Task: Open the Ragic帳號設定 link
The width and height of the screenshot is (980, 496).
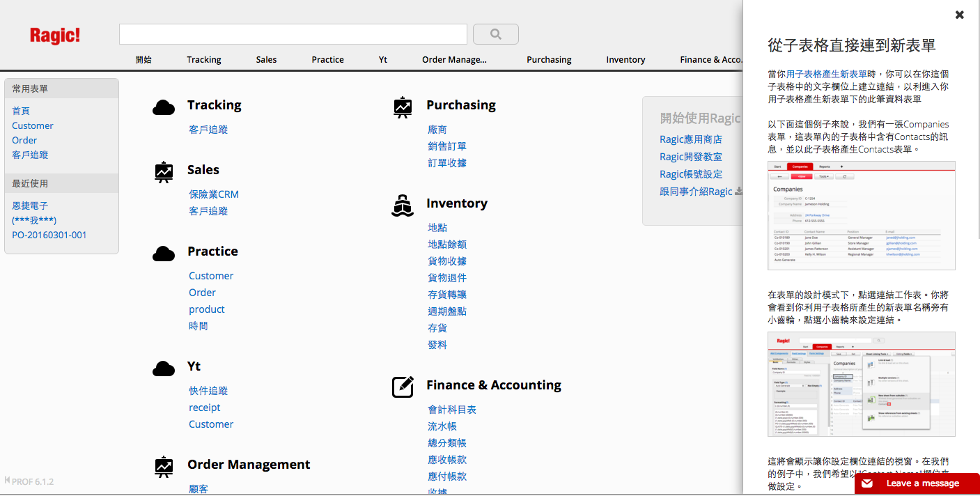Action: (x=691, y=174)
